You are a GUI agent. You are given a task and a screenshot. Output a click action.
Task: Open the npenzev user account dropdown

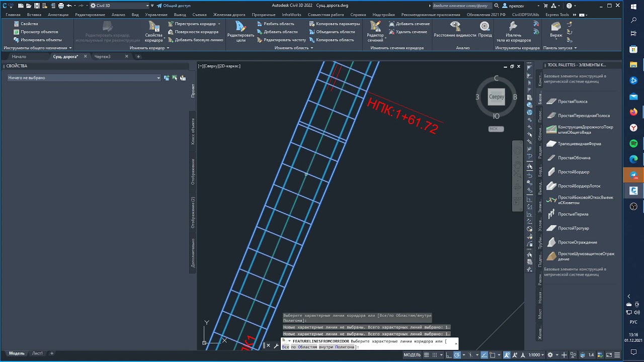point(520,6)
